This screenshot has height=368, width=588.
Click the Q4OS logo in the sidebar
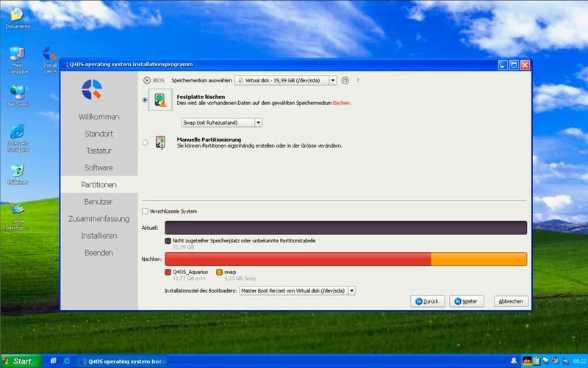coord(92,90)
